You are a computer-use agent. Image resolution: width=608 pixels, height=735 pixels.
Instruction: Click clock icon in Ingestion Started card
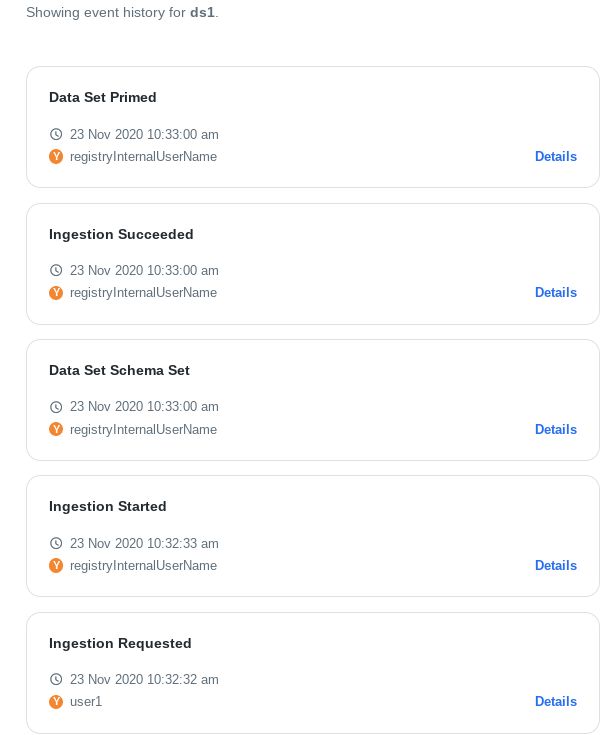[x=56, y=543]
